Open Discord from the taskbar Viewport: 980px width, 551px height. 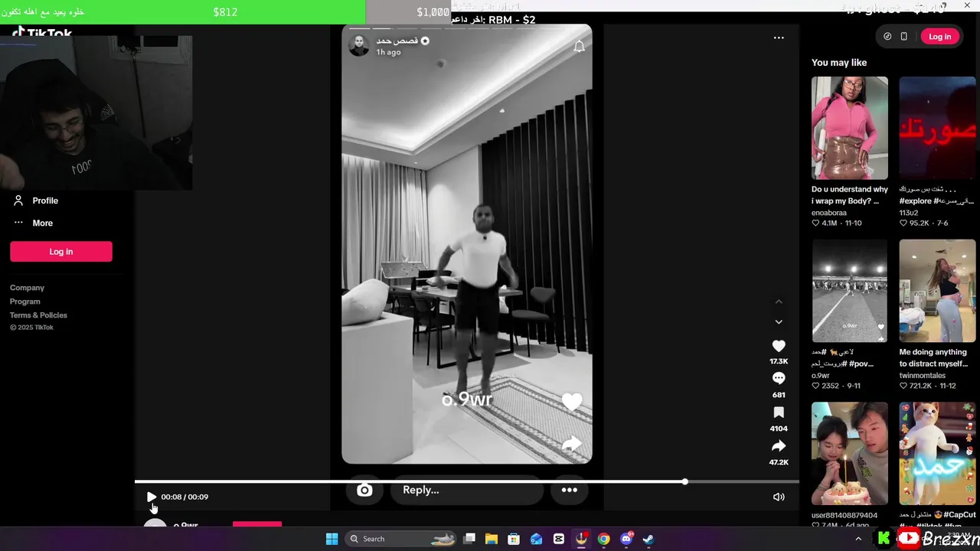(626, 539)
